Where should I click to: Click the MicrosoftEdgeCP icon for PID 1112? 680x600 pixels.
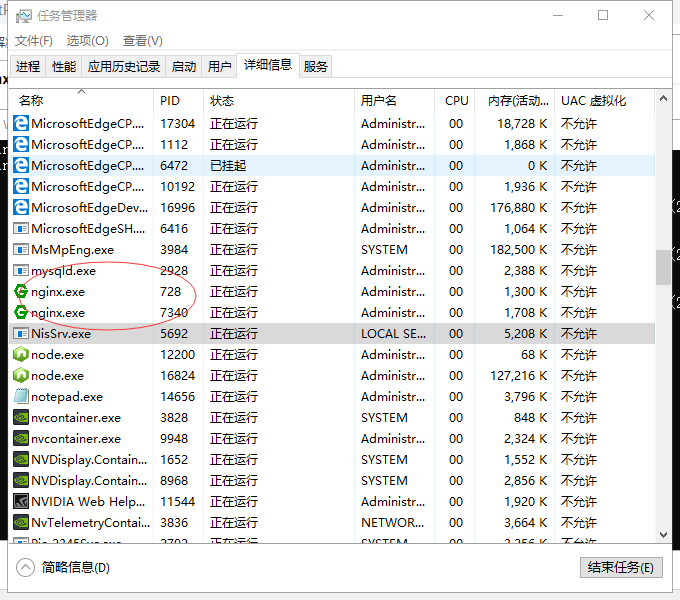tap(21, 144)
